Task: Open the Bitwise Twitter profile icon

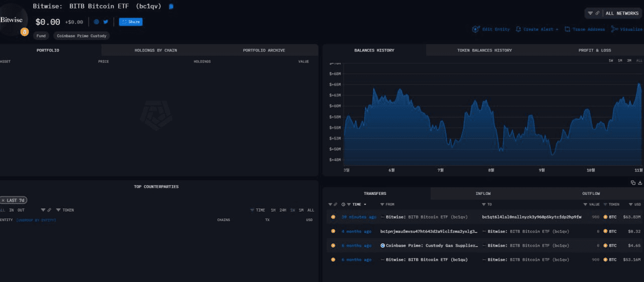Action: [x=106, y=22]
